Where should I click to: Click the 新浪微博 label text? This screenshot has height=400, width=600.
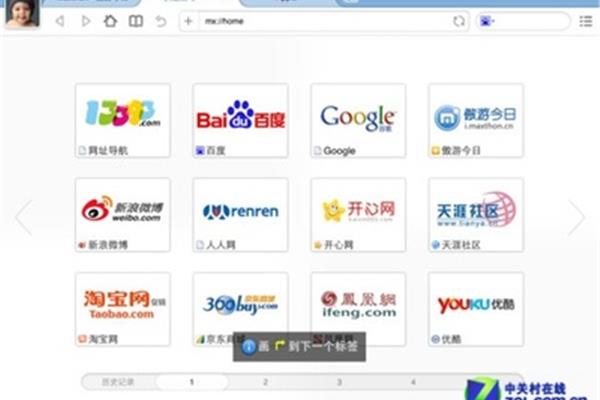point(108,245)
